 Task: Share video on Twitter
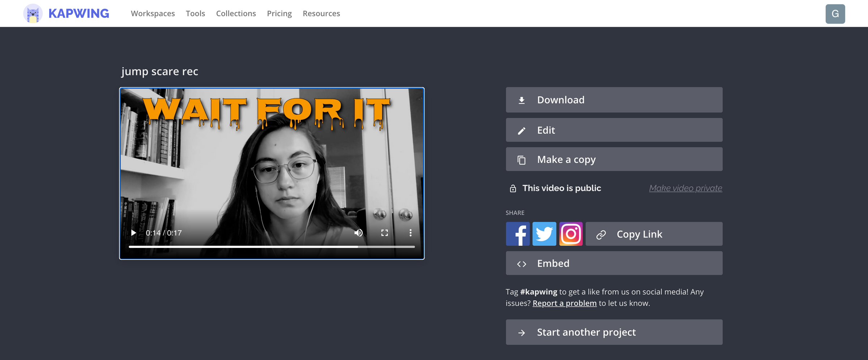[x=544, y=234]
